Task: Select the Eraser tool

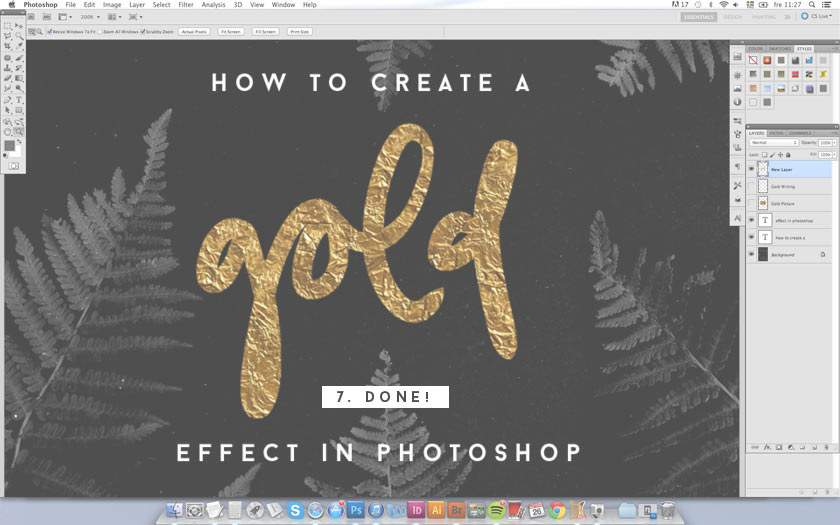Action: click(x=8, y=78)
